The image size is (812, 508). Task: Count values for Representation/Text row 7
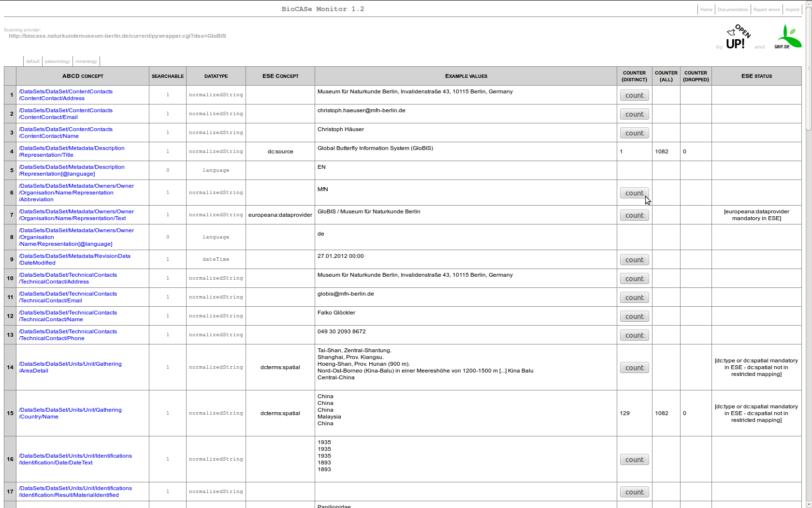pyautogui.click(x=635, y=215)
